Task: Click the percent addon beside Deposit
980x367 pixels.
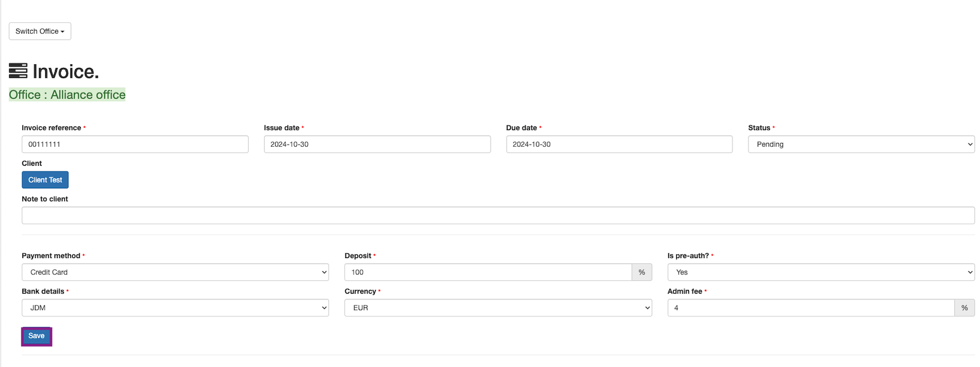Action: 642,272
